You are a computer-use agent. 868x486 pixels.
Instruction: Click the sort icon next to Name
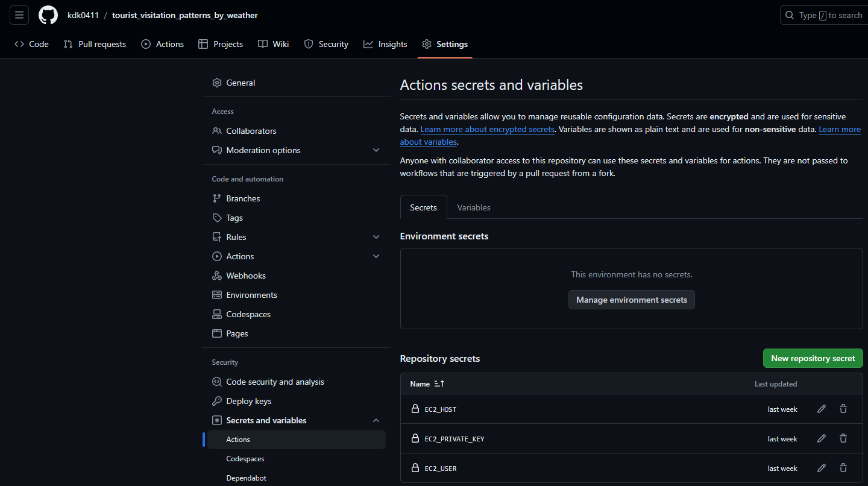[439, 383]
